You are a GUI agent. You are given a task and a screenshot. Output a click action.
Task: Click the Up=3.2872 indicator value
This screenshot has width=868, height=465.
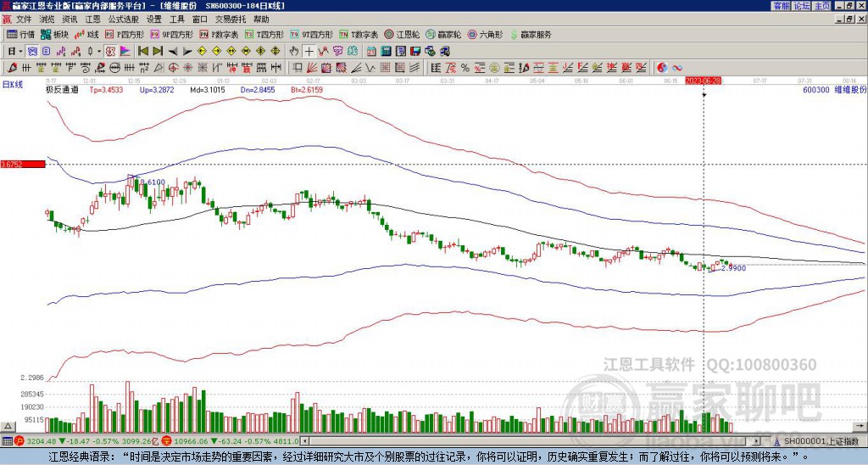[x=157, y=89]
